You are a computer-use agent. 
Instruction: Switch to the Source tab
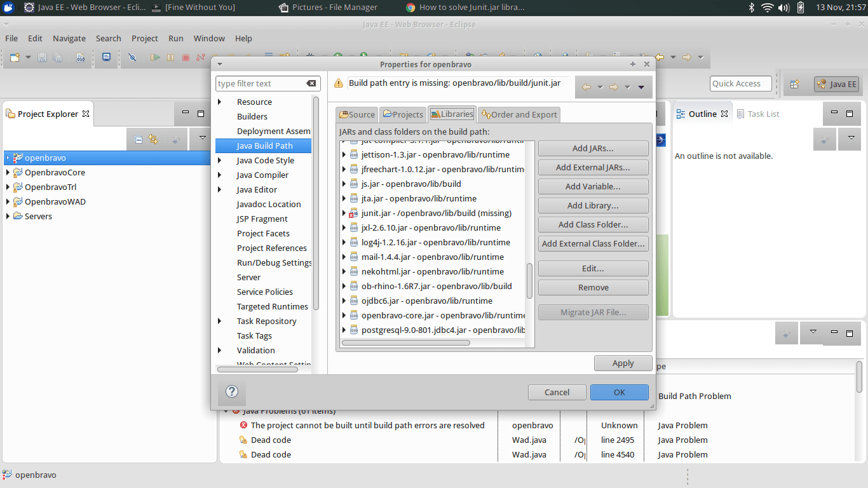(356, 114)
